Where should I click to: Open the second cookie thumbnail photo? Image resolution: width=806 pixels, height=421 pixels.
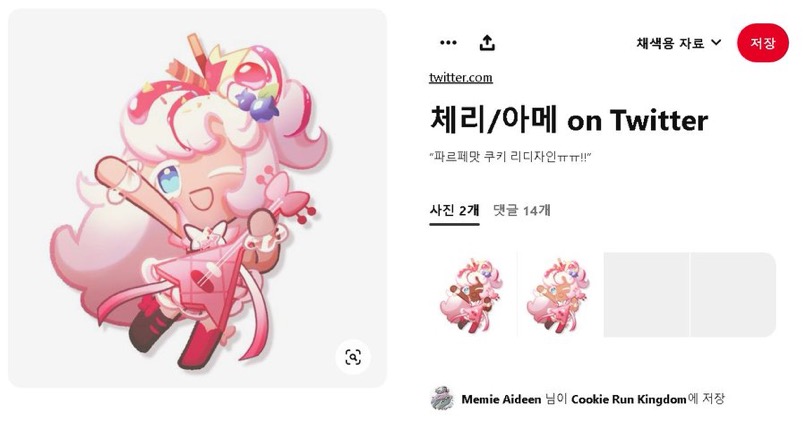560,295
